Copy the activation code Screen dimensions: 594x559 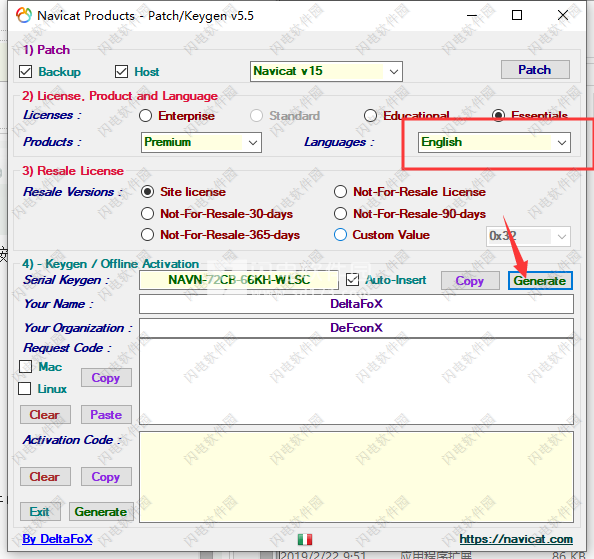(106, 477)
